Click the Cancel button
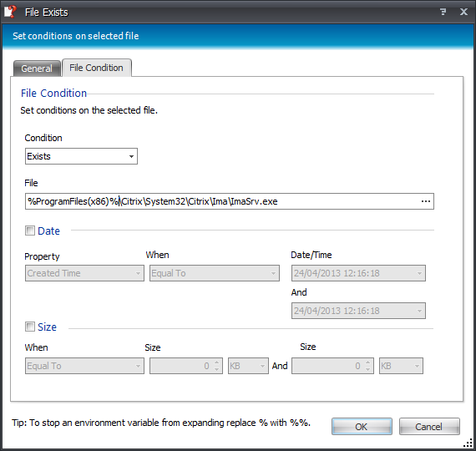The height and width of the screenshot is (451, 476). (x=429, y=427)
